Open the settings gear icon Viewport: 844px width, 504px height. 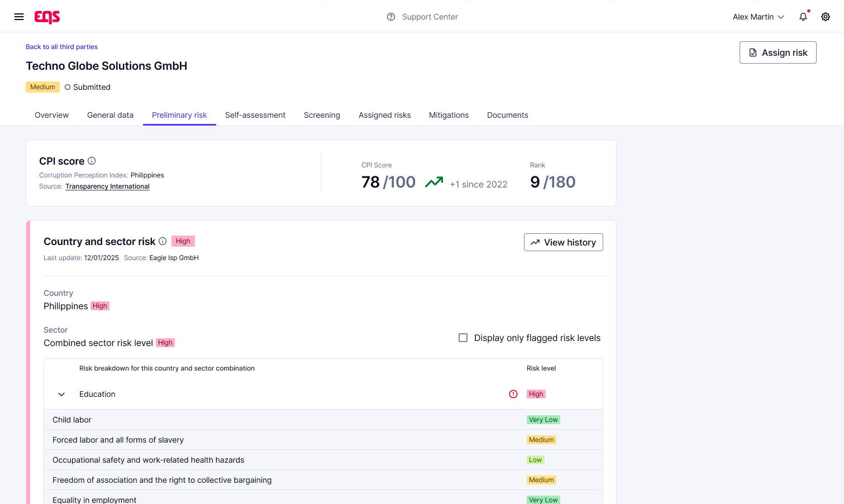click(x=825, y=17)
